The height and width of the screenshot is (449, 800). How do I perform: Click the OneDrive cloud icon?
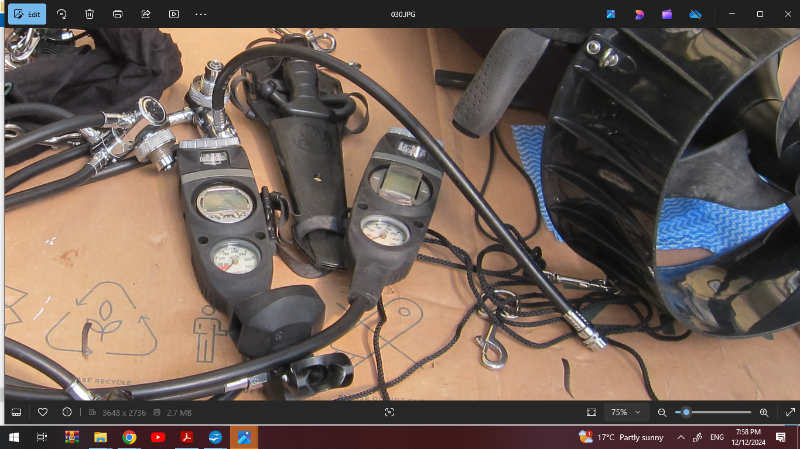[695, 14]
